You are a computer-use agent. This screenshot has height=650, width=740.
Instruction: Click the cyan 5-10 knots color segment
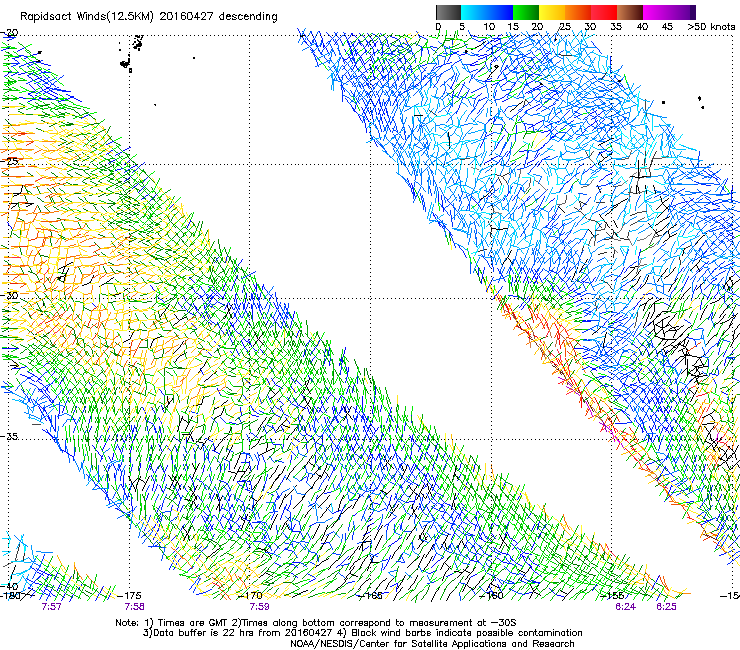tap(474, 12)
